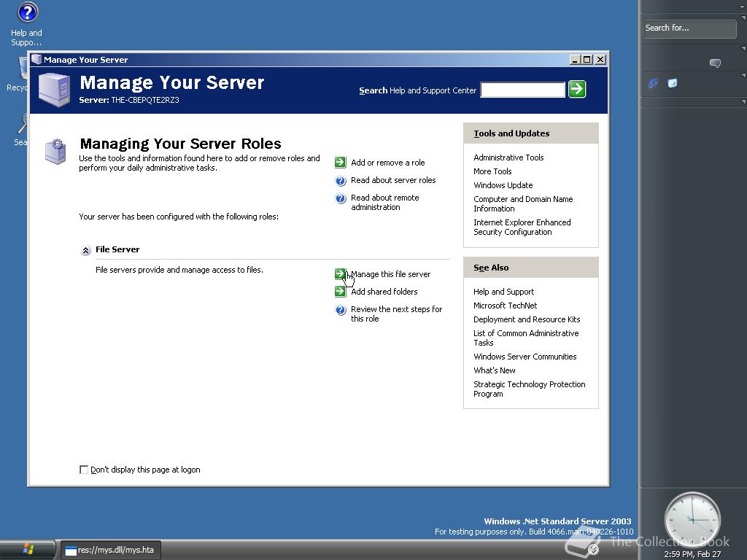Open the menu arrow of the speech bubble tile
This screenshot has height=560, width=747.
pos(743,48)
